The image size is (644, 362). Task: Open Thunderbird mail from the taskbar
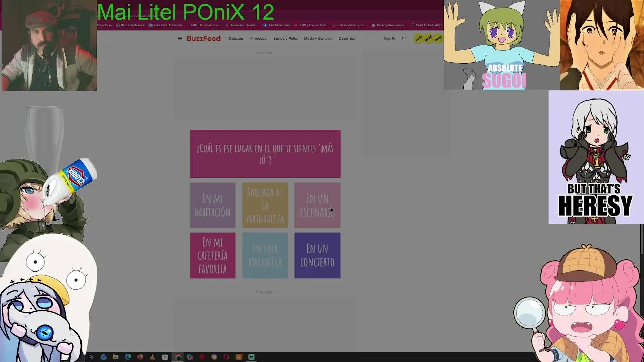point(103,357)
